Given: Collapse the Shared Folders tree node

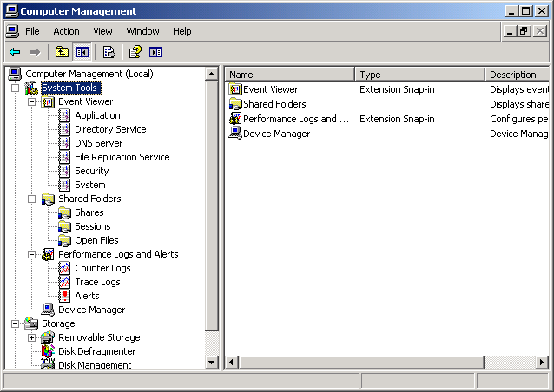Looking at the screenshot, I should click(32, 199).
